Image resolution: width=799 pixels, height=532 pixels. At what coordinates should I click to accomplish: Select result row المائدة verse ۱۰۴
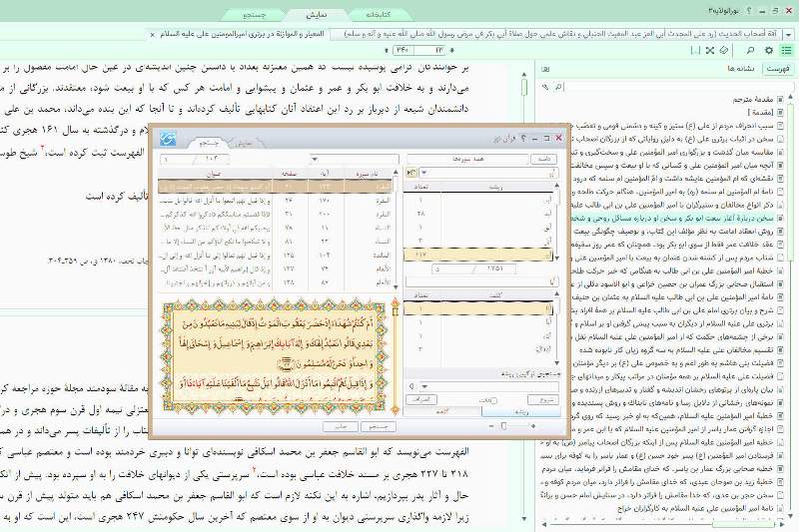276,256
